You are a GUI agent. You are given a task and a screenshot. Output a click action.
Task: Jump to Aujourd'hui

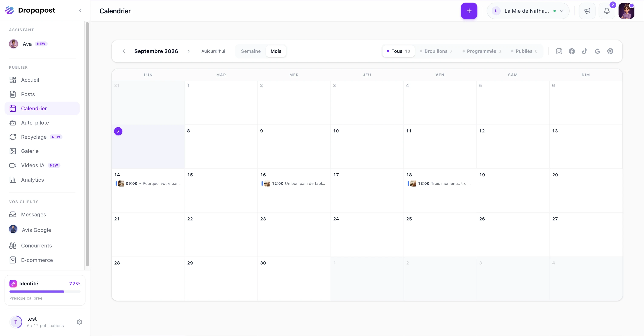(x=213, y=51)
